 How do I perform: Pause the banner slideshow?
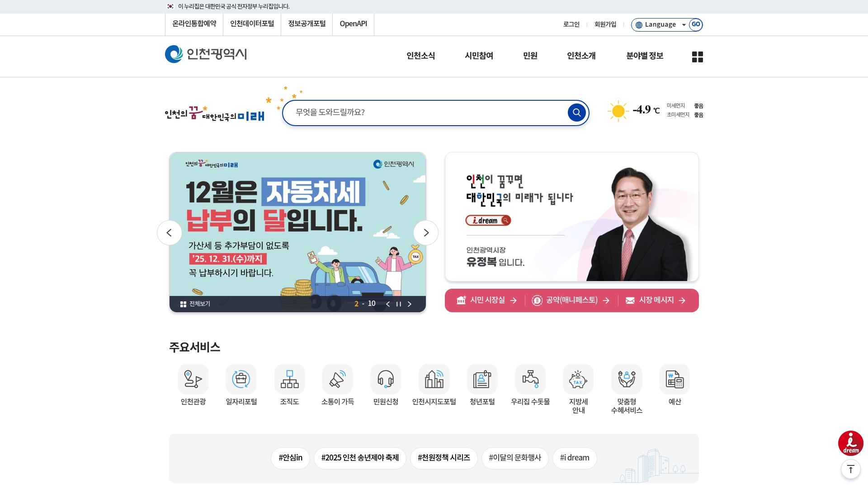399,304
